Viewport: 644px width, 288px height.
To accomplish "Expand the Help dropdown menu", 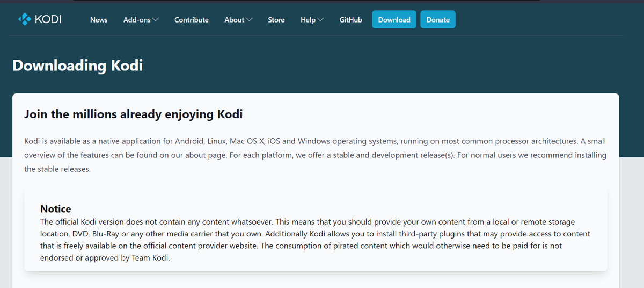I will coord(312,20).
